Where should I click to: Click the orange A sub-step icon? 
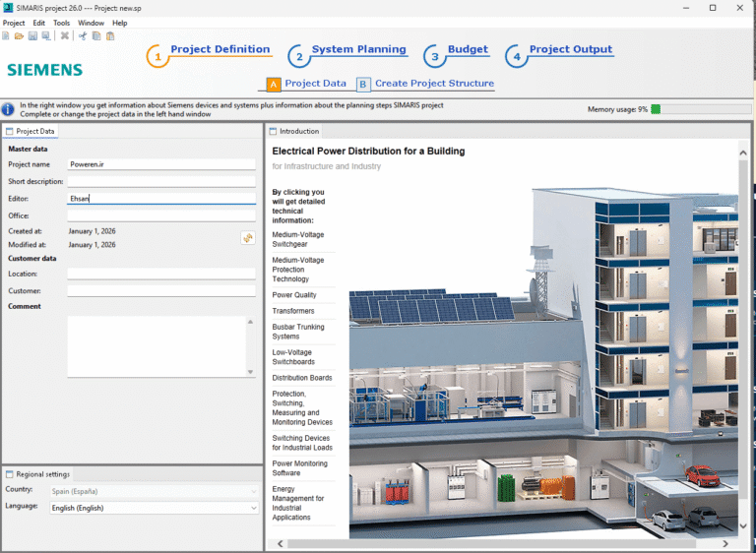pyautogui.click(x=274, y=85)
